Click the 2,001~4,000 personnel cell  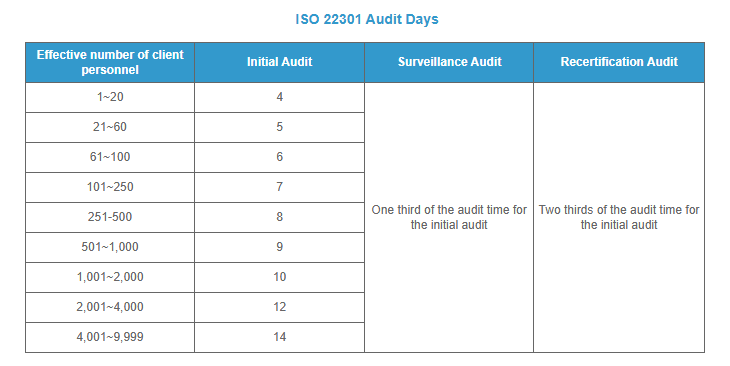pyautogui.click(x=110, y=307)
